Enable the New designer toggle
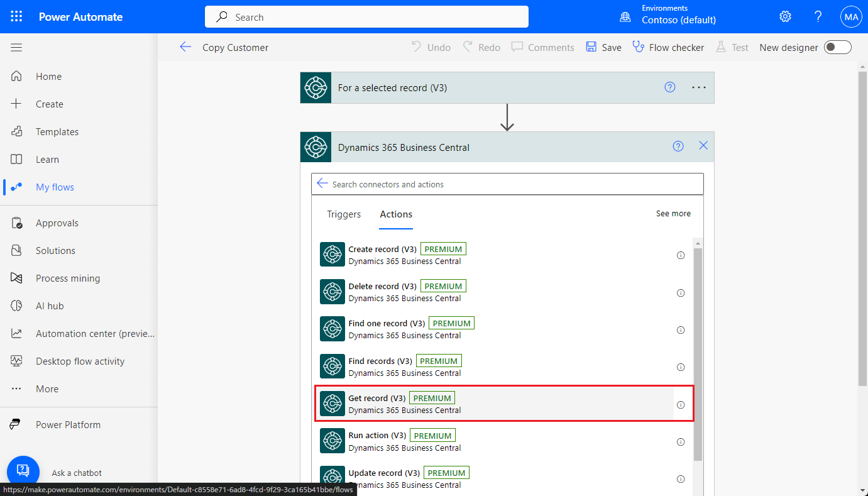Viewport: 868px width, 496px height. [837, 47]
